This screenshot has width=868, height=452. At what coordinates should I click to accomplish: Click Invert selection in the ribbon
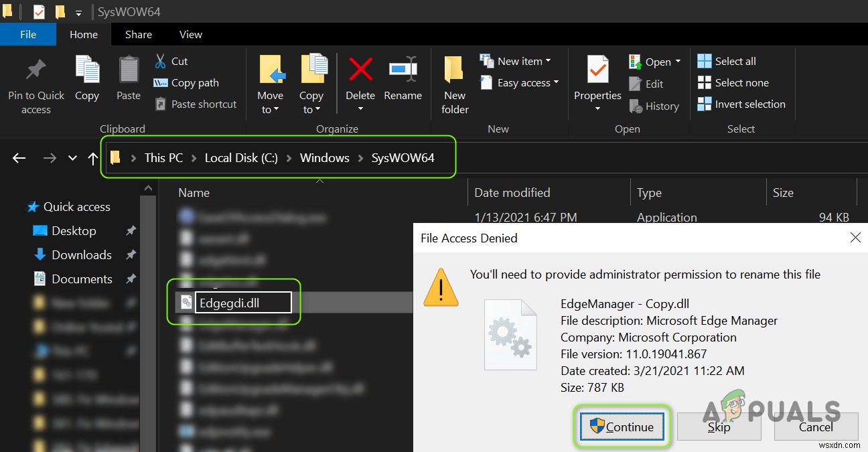pos(741,104)
